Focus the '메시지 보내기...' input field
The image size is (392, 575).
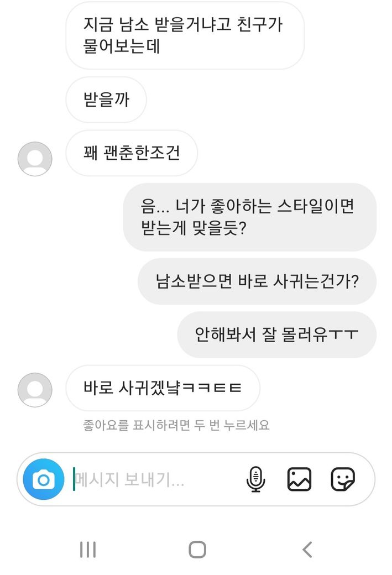pyautogui.click(x=155, y=479)
